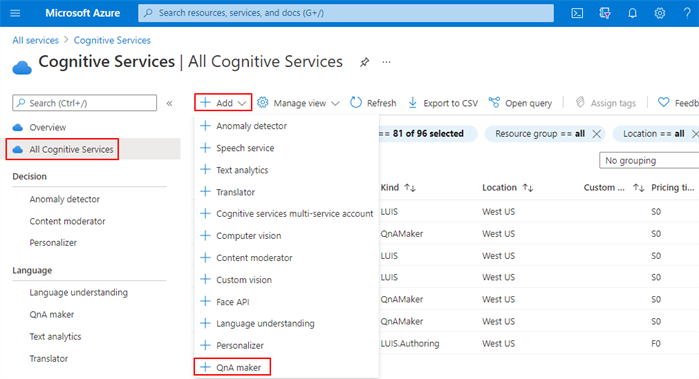
Task: Click Assign tags
Action: pyautogui.click(x=605, y=103)
